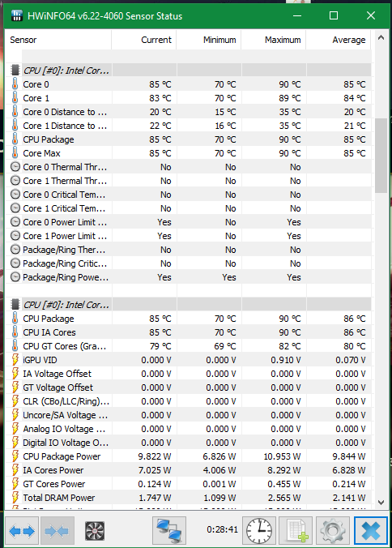This screenshot has height=548, width=392.
Task: Open the fan control button
Action: click(x=95, y=531)
